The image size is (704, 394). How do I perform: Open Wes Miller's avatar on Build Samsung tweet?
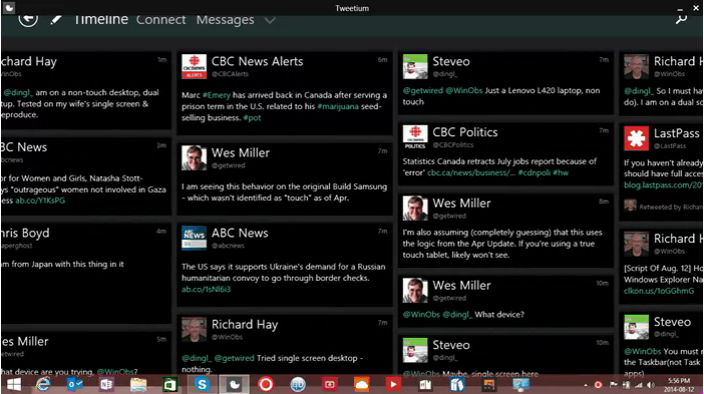(x=194, y=158)
